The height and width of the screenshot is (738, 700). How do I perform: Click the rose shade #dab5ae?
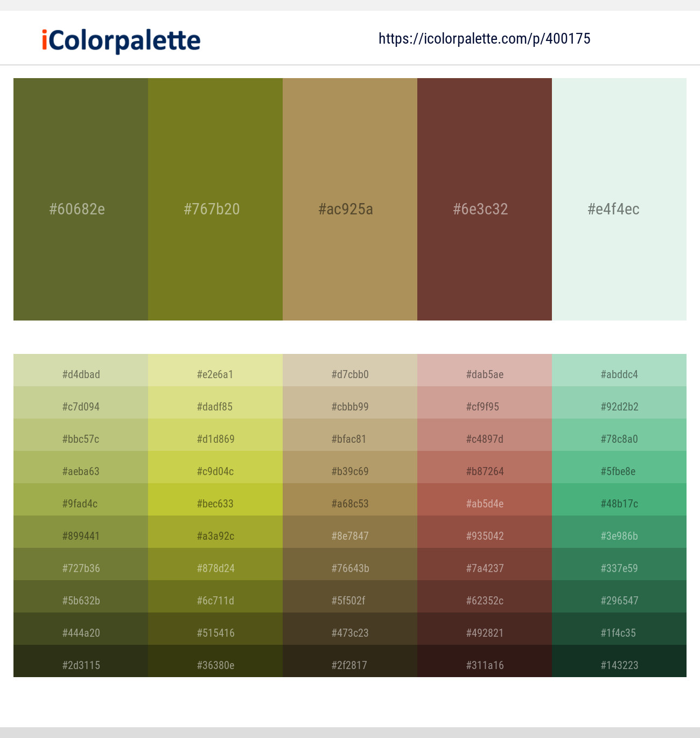click(x=485, y=374)
